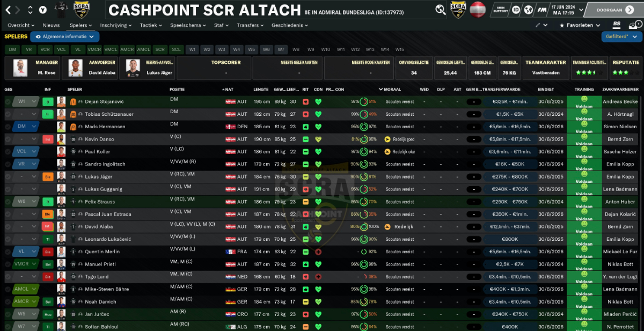Image resolution: width=644 pixels, height=331 pixels.
Task: Click Lukas Jäger's orange Ble badge
Action: [x=48, y=176]
